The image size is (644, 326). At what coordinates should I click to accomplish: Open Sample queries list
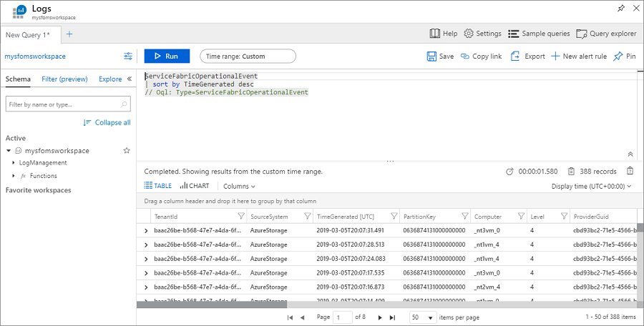pyautogui.click(x=539, y=34)
